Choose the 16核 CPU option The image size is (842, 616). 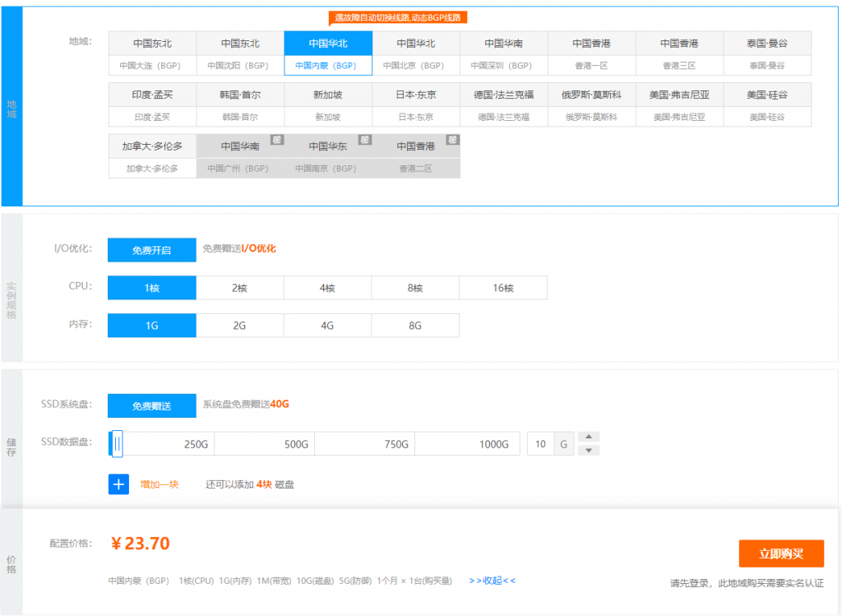pos(502,288)
